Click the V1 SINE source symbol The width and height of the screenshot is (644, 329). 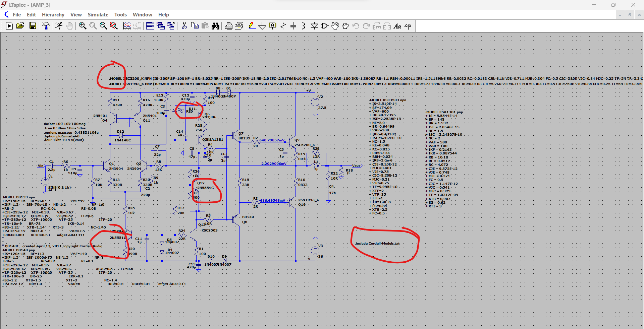pyautogui.click(x=45, y=182)
